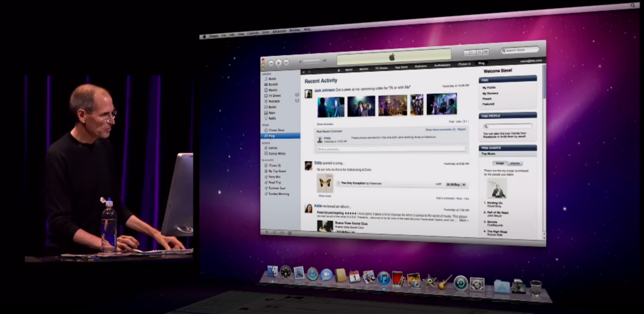Open iTunes DJ in the Playlists section

[273, 165]
